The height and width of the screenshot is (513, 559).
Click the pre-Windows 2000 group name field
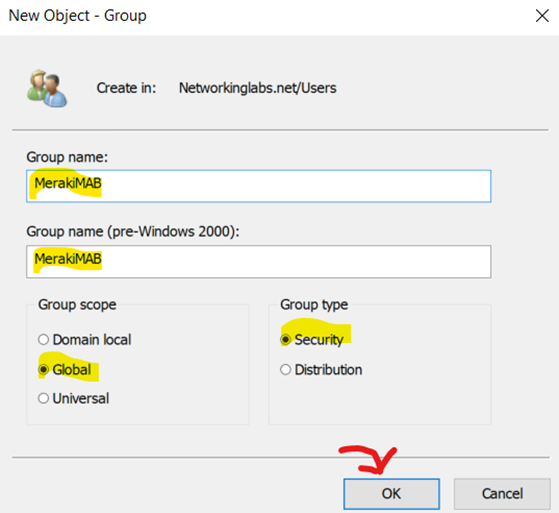(x=258, y=262)
